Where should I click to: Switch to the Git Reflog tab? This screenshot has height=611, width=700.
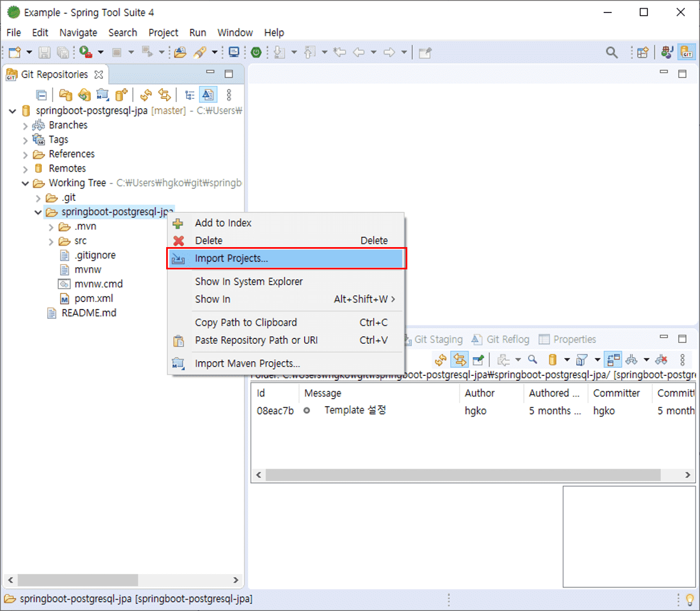pyautogui.click(x=500, y=339)
